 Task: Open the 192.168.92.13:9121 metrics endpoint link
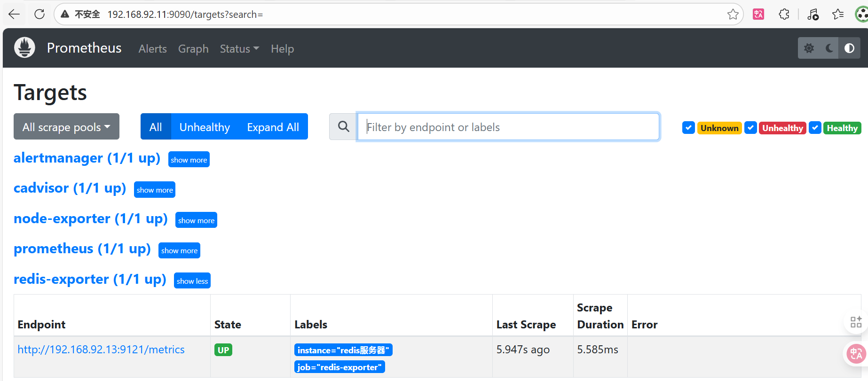pyautogui.click(x=101, y=350)
